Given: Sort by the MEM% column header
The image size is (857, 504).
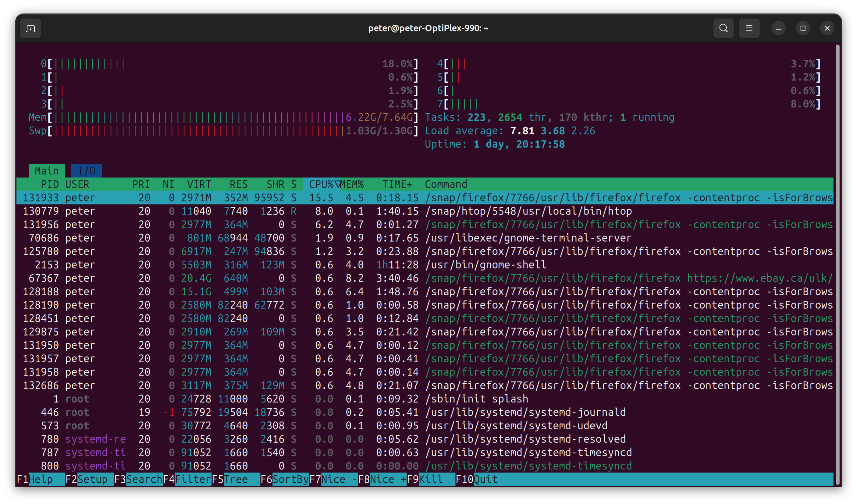Looking at the screenshot, I should [352, 184].
